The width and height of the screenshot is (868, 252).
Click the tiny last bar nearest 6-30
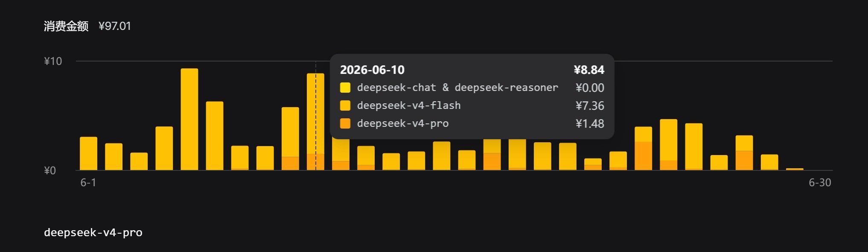(795, 169)
